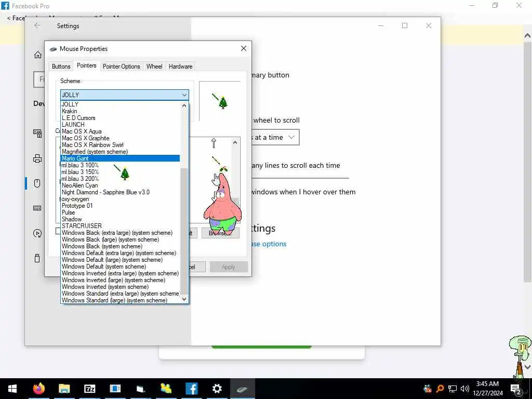Viewport: 532px width, 399px height.
Task: Click the taskbar clock and date
Action: pos(487,389)
